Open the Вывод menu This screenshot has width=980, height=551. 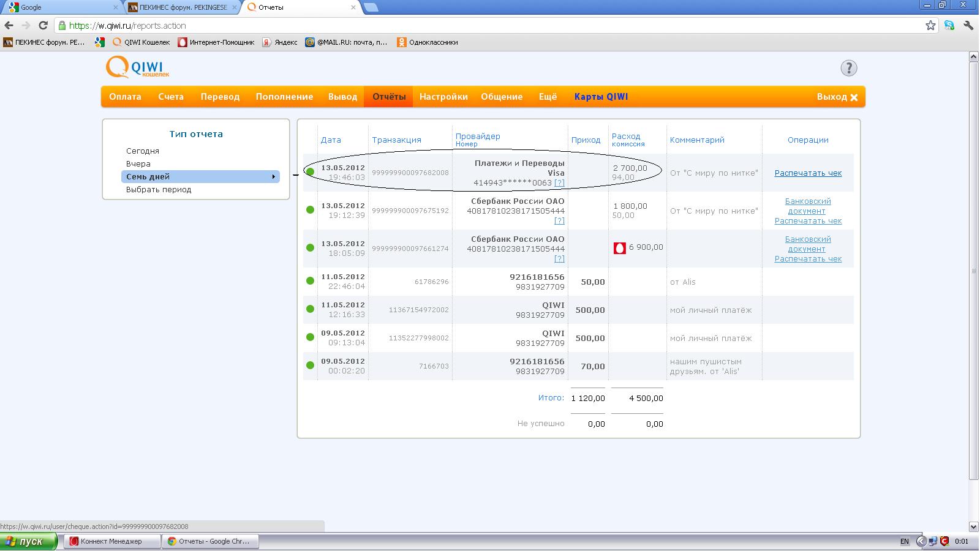coord(342,97)
